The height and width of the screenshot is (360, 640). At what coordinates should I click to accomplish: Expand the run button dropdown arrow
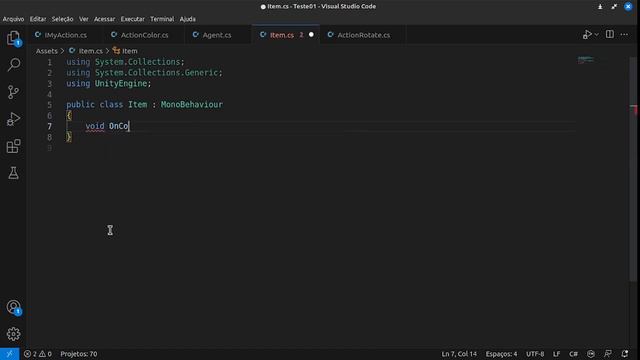pos(596,35)
